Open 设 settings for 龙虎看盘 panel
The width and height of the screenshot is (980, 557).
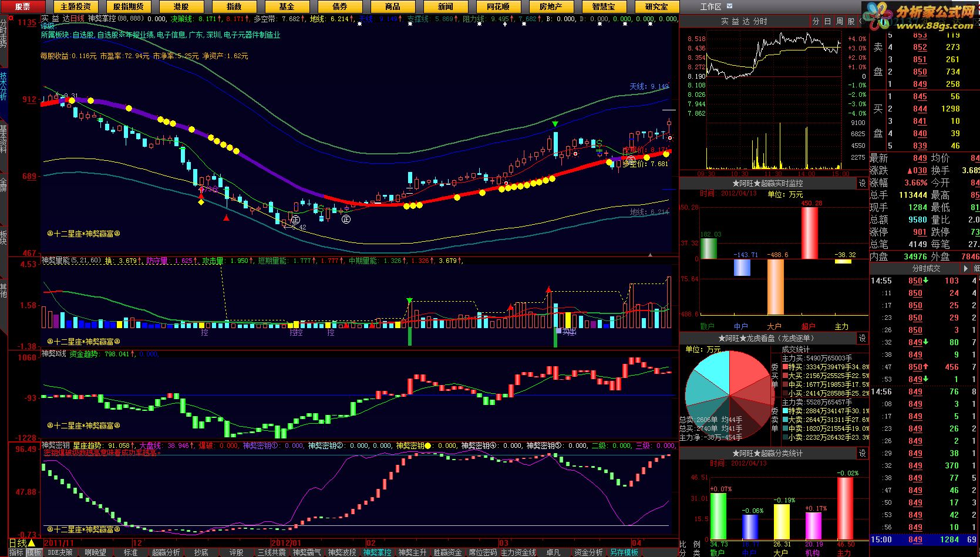pyautogui.click(x=862, y=338)
